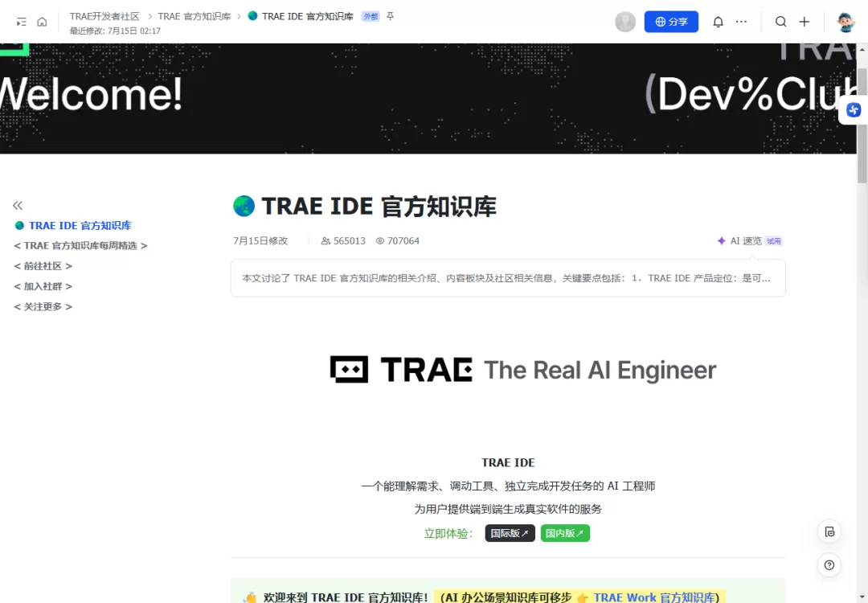The height and width of the screenshot is (603, 868).
Task: Open the document comments panel icon
Action: [829, 531]
